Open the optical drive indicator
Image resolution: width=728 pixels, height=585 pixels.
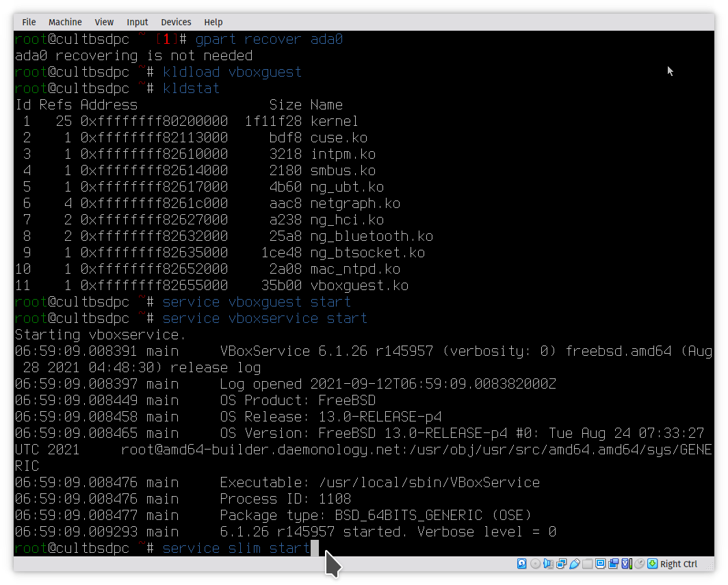(535, 564)
